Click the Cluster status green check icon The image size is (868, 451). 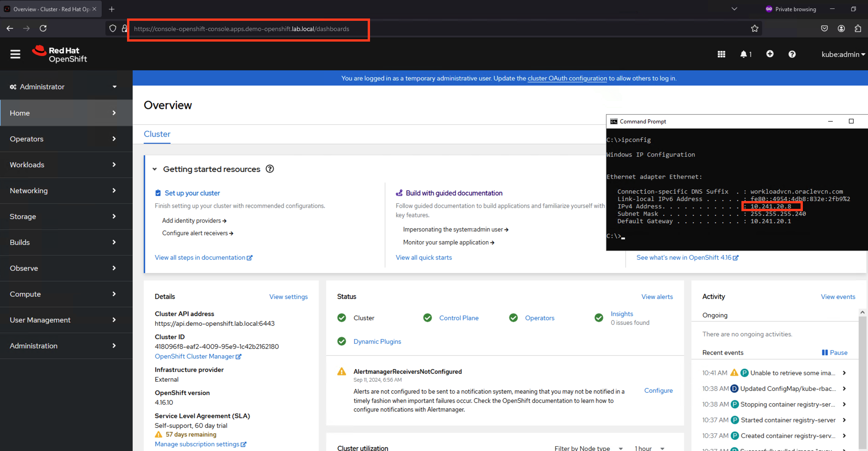(342, 318)
